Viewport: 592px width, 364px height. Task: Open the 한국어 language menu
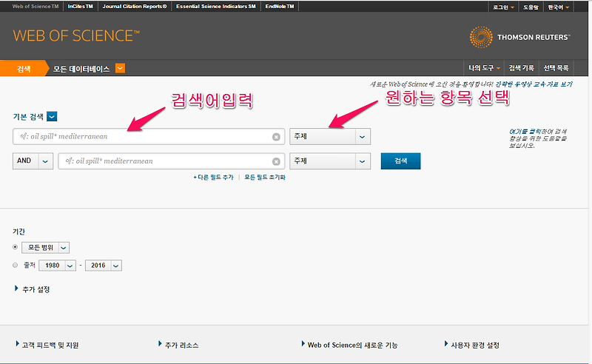559,7
